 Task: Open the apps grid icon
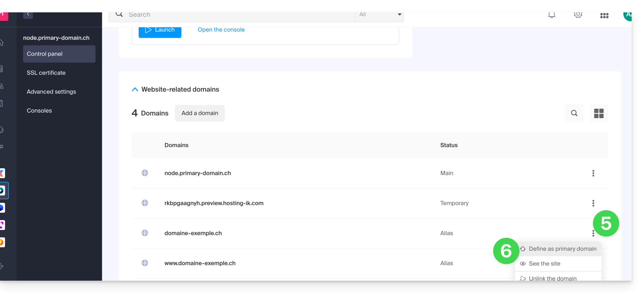[604, 16]
